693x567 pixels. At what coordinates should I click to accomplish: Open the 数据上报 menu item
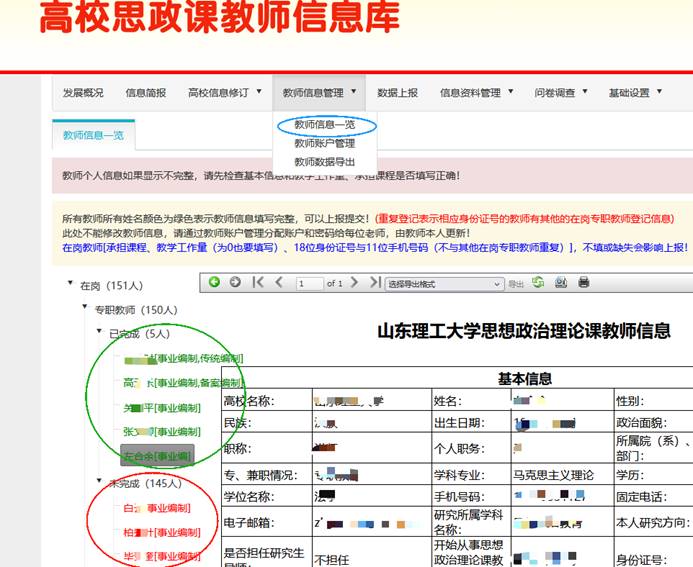[x=397, y=93]
